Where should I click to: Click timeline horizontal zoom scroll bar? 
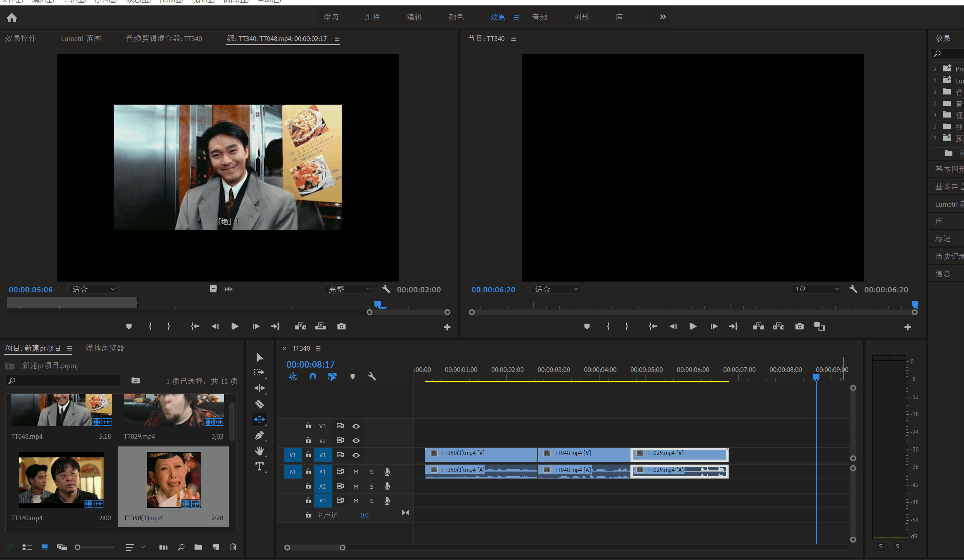(x=315, y=547)
